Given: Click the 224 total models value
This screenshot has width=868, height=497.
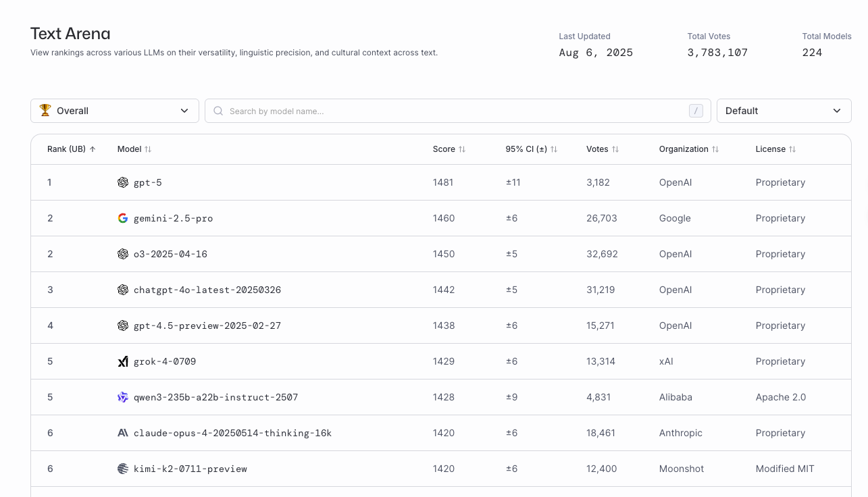Looking at the screenshot, I should pyautogui.click(x=813, y=53).
